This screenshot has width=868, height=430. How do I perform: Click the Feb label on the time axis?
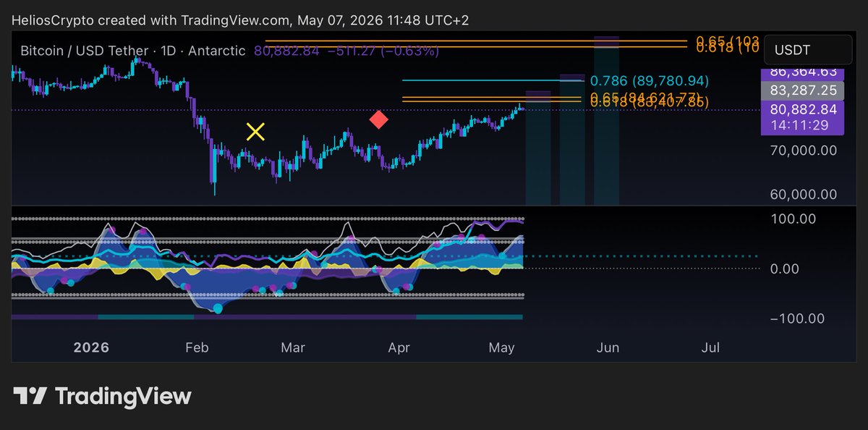pyautogui.click(x=197, y=347)
